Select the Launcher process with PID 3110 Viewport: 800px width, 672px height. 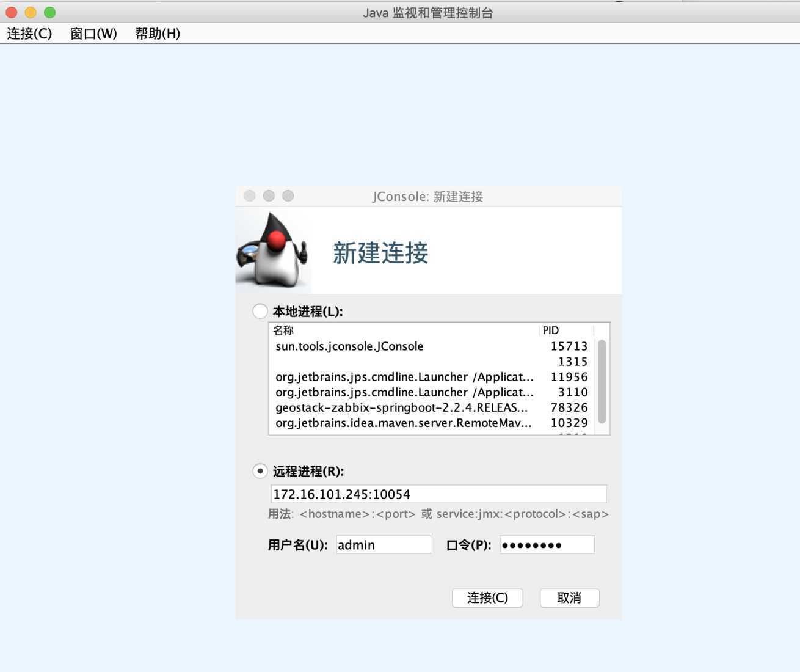tap(431, 392)
